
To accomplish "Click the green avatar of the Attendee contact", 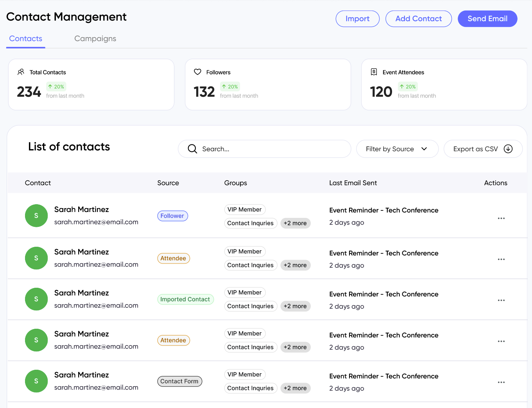I will [36, 258].
